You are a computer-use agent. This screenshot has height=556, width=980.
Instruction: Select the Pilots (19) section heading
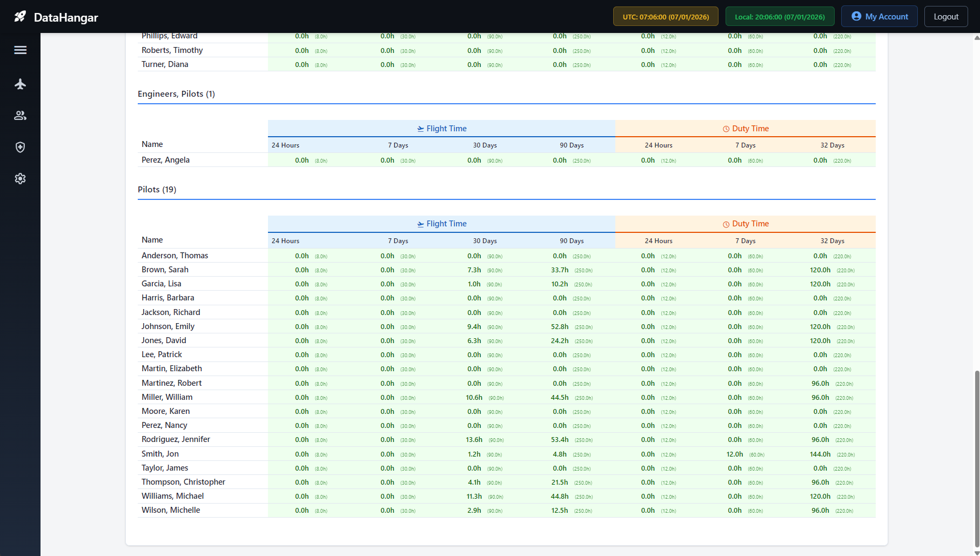(157, 190)
